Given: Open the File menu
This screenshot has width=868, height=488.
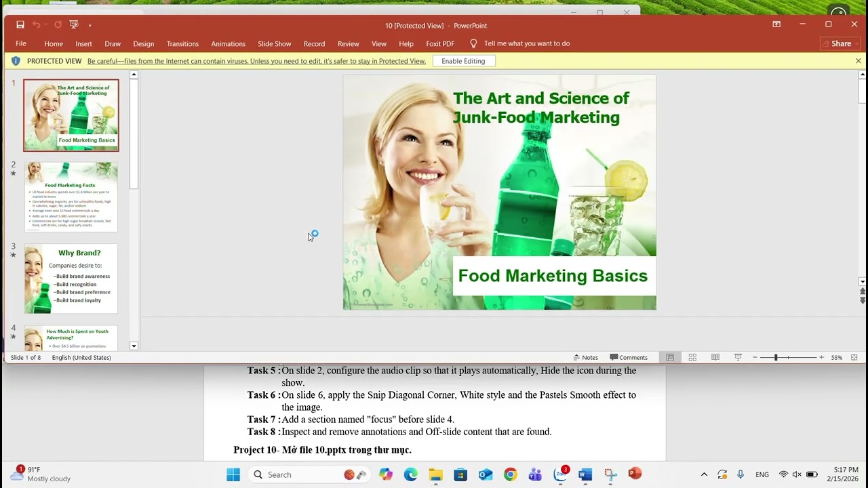Looking at the screenshot, I should [21, 43].
